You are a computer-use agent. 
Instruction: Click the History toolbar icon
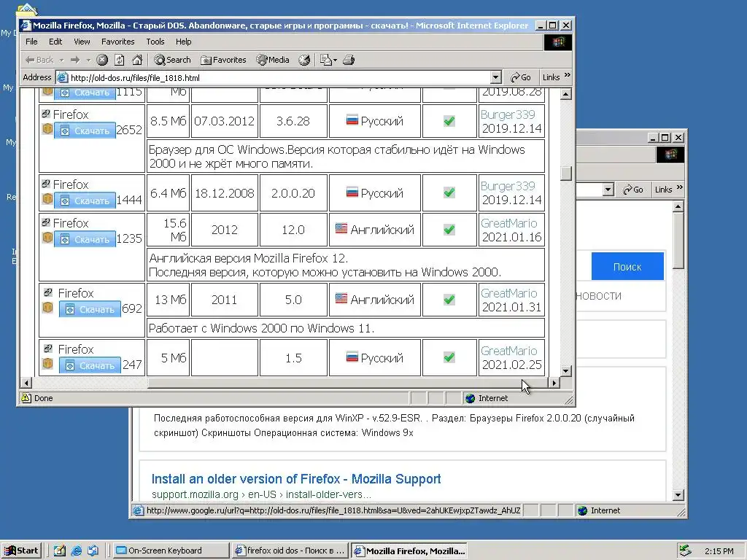coord(304,60)
